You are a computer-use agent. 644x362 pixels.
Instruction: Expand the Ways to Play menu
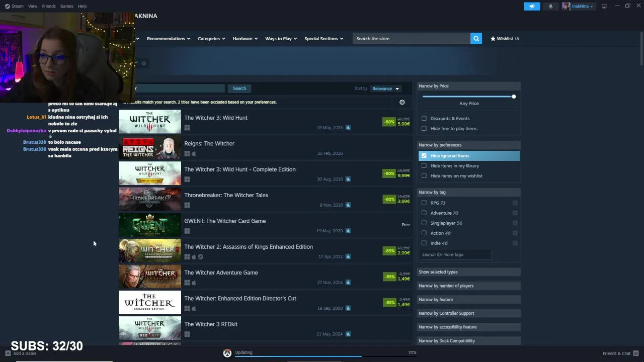(x=281, y=38)
